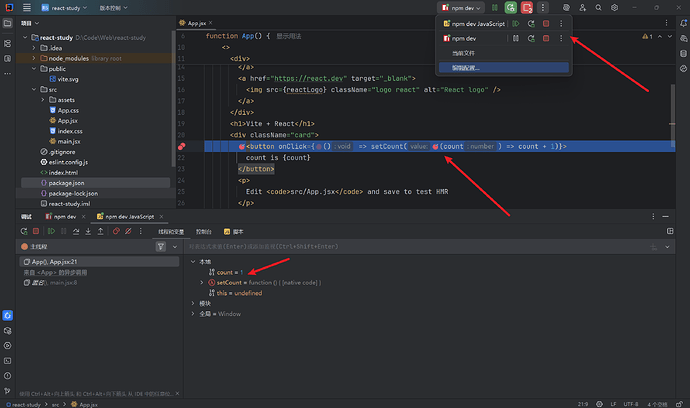Open more options for npm dev JavaScript in popup
The image size is (690, 408).
(561, 23)
